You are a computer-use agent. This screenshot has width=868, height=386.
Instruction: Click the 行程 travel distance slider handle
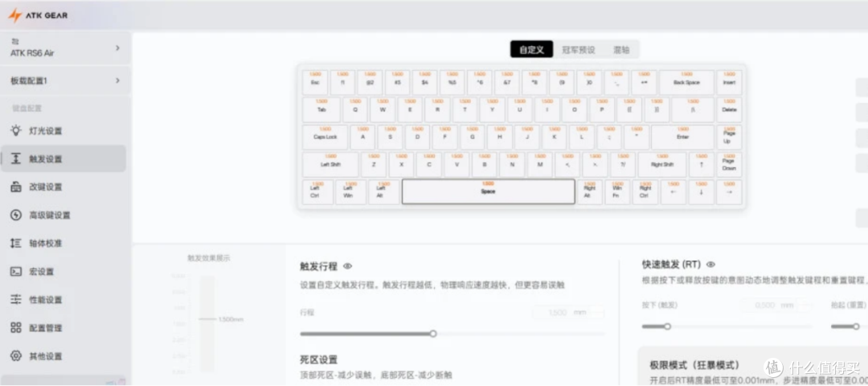coord(433,333)
